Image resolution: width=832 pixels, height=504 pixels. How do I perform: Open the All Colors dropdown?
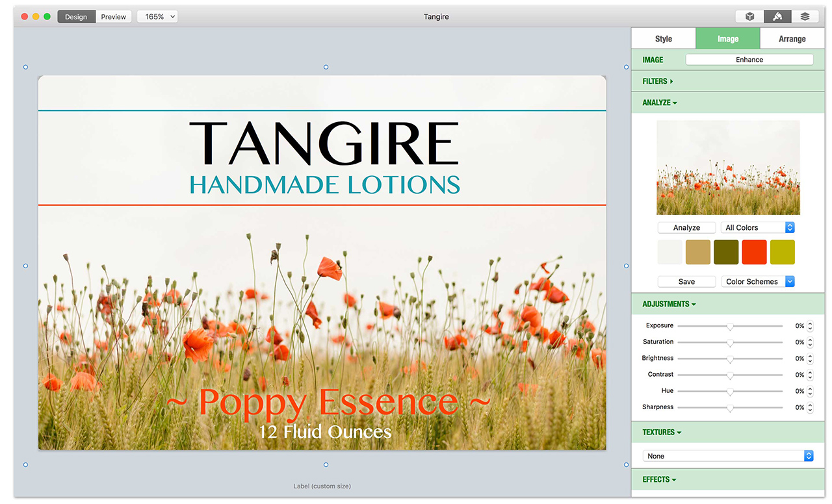tap(758, 228)
